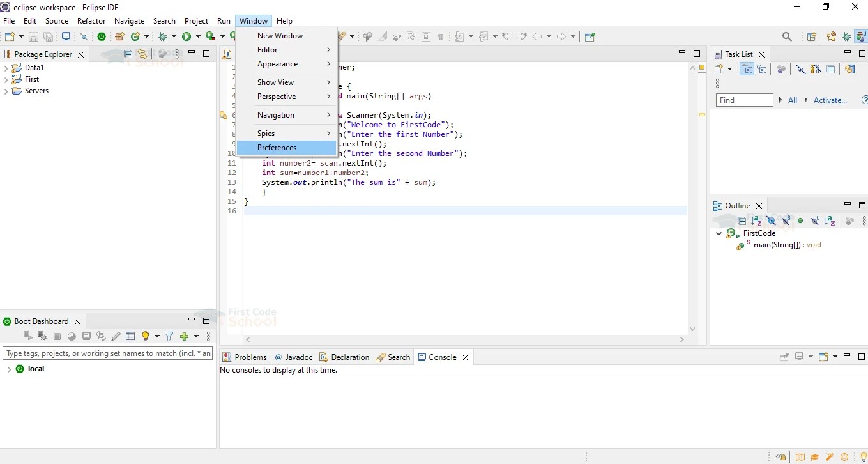Click the Show Whitespace Characters icon
Viewport: 868px width, 464px height.
pyautogui.click(x=441, y=36)
